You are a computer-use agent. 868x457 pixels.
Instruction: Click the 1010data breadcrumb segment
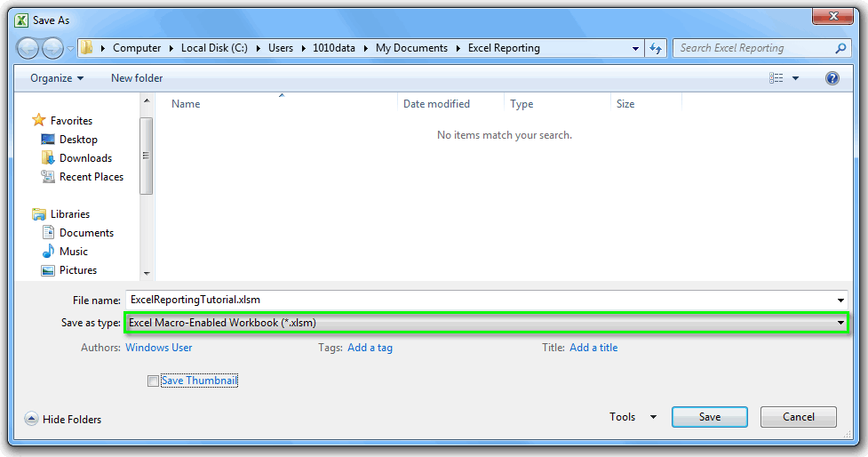point(334,48)
